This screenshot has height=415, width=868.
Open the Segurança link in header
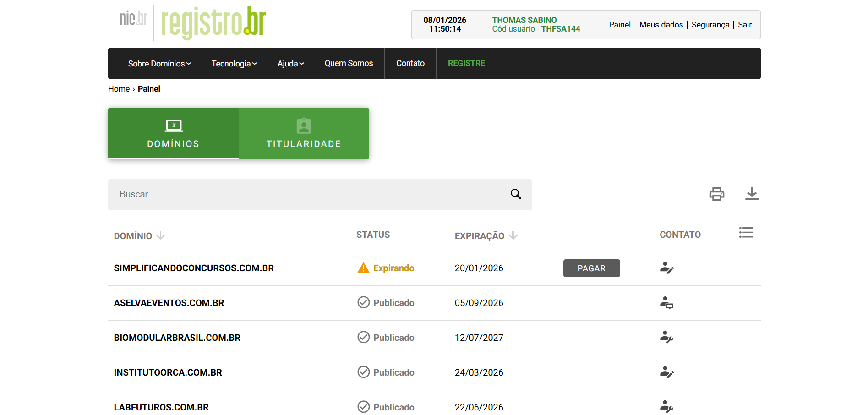click(x=710, y=25)
